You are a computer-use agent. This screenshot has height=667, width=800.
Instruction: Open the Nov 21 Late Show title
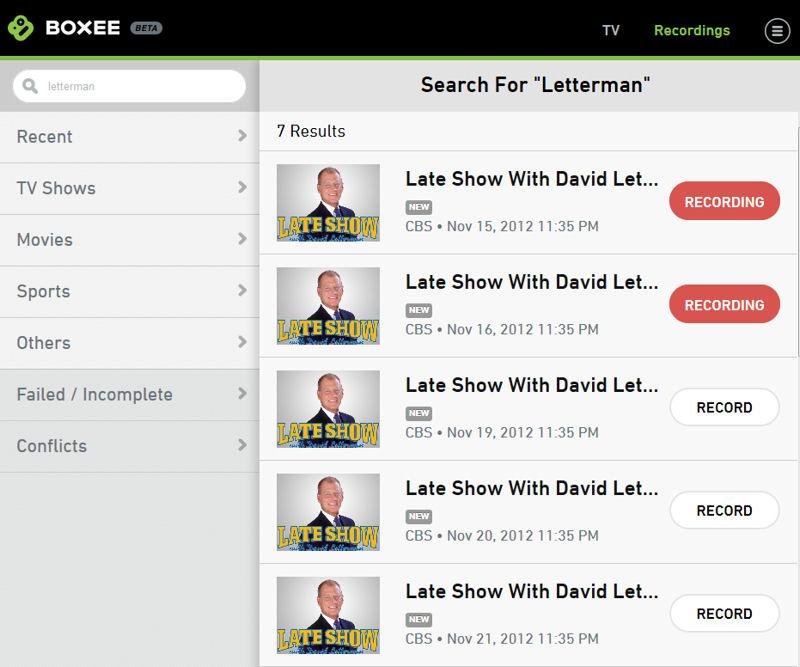click(532, 591)
